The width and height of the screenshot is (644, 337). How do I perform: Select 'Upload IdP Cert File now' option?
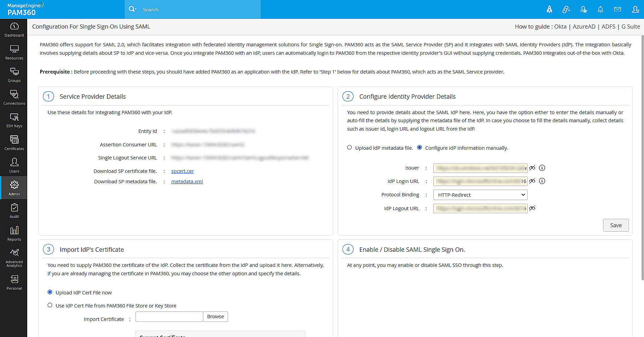[x=50, y=292]
